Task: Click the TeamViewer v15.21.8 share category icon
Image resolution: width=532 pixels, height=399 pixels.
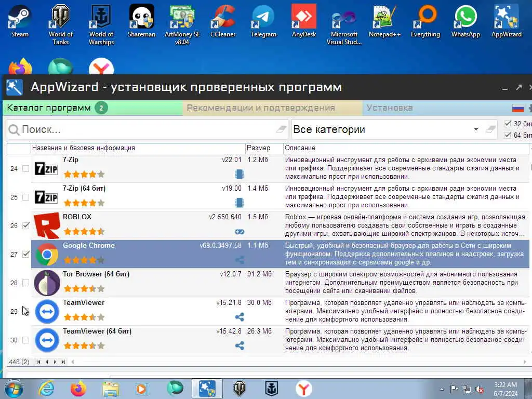Action: (240, 317)
